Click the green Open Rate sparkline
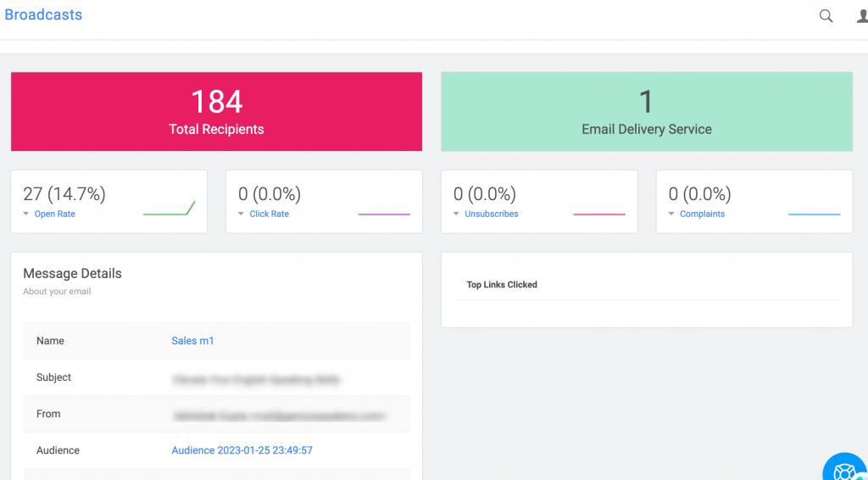The height and width of the screenshot is (480, 868). (169, 208)
